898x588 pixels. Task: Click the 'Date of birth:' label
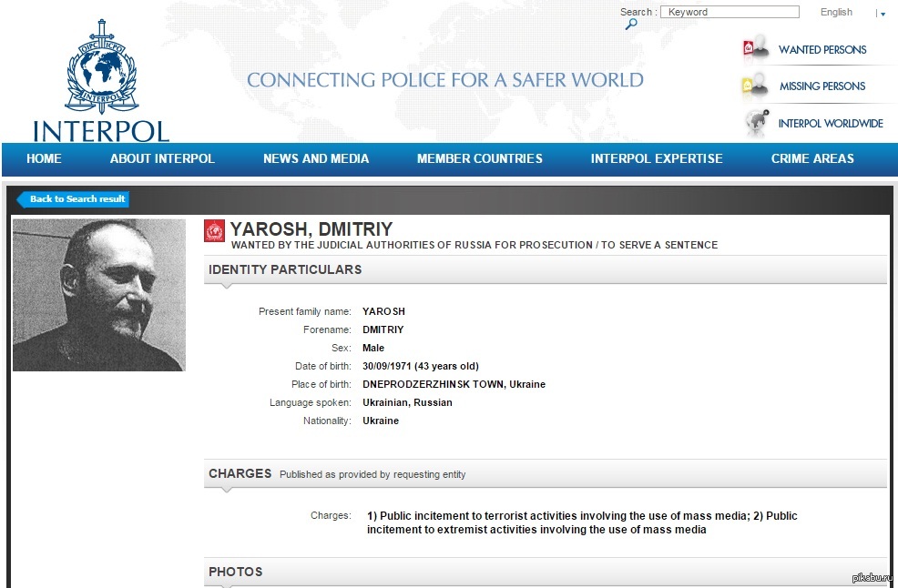323,367
